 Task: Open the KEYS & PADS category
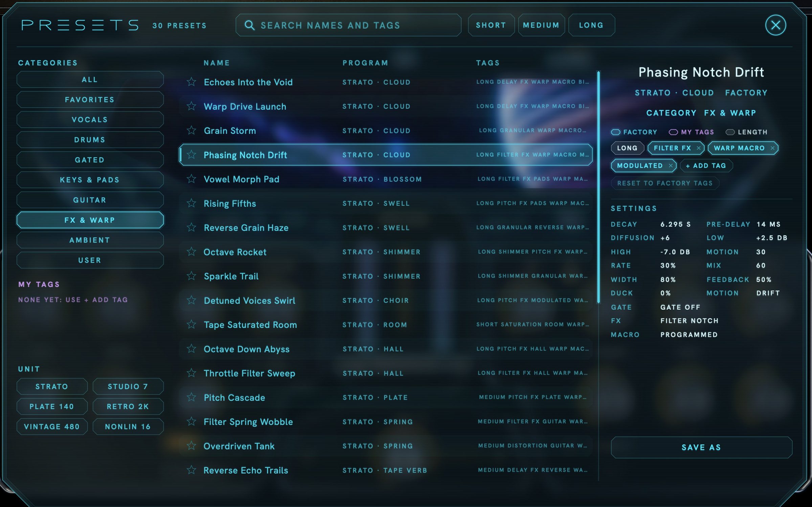(90, 180)
